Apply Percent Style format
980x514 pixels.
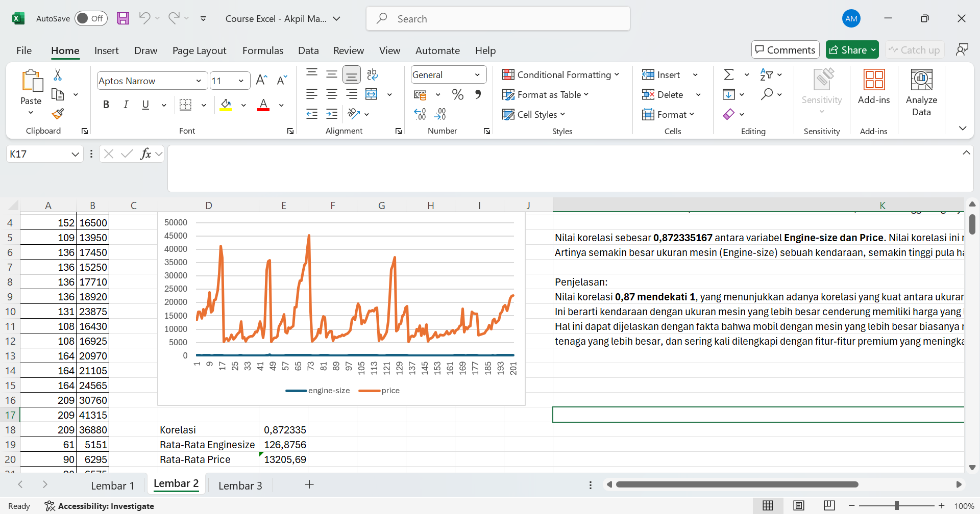tap(457, 94)
